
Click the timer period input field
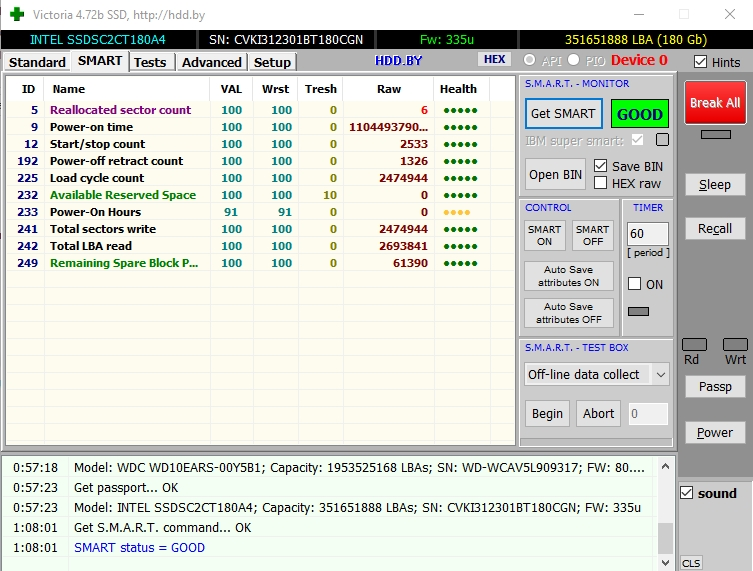[x=647, y=234]
